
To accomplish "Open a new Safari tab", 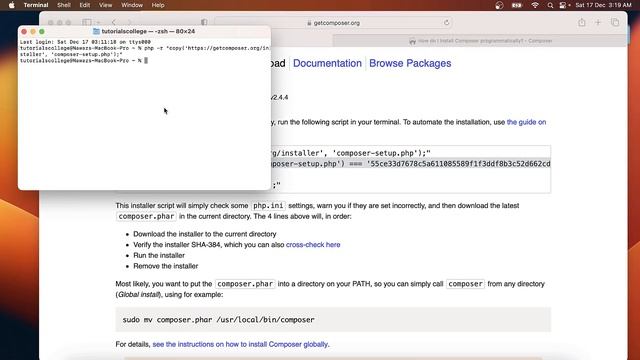I will pos(598,22).
